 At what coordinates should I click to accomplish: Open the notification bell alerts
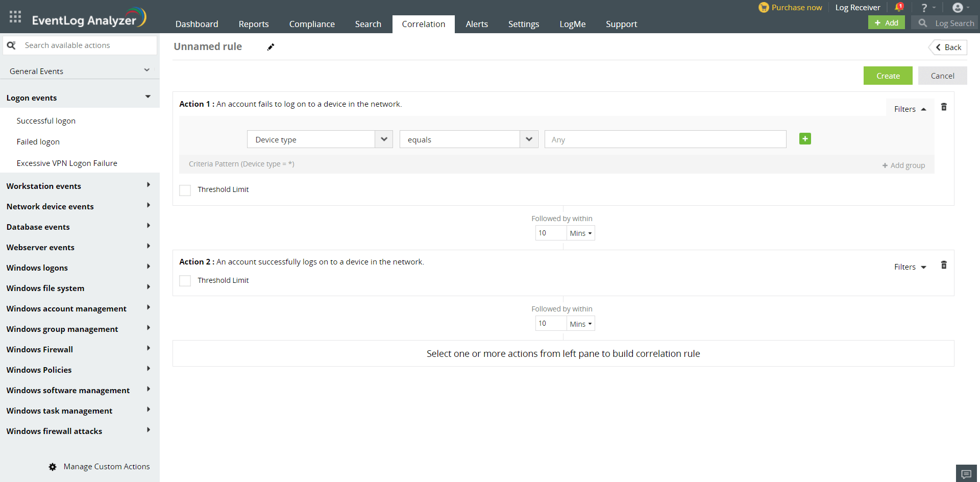tap(899, 7)
